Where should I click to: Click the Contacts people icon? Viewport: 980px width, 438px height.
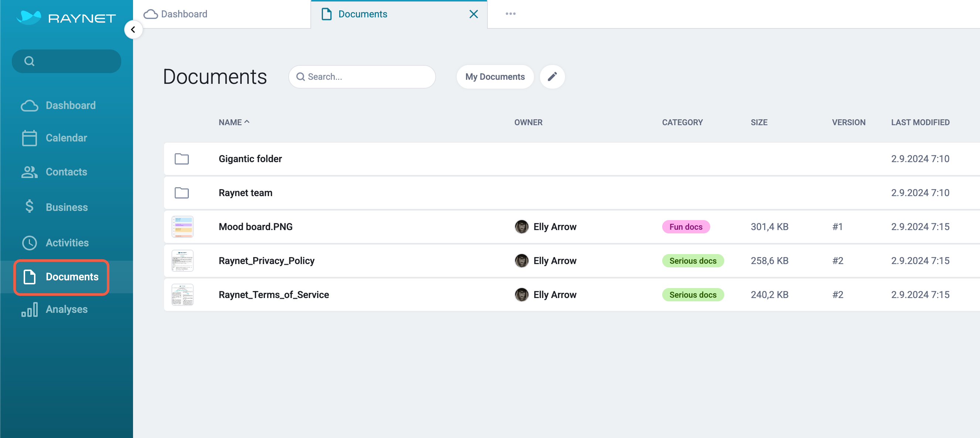[x=29, y=172]
